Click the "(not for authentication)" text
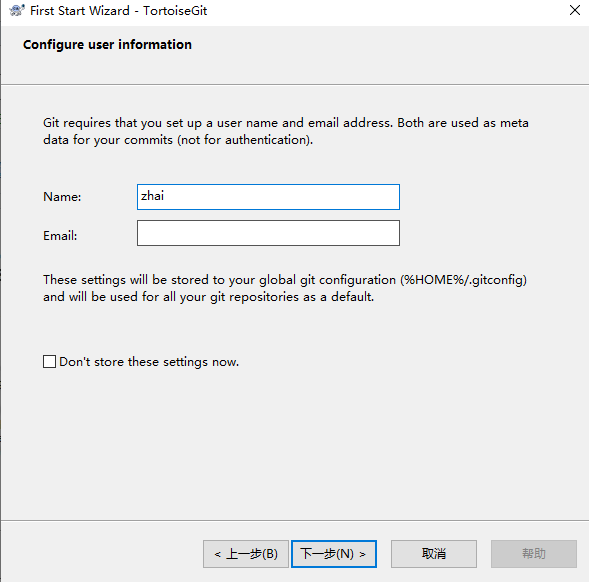The width and height of the screenshot is (589, 582). pyautogui.click(x=245, y=140)
